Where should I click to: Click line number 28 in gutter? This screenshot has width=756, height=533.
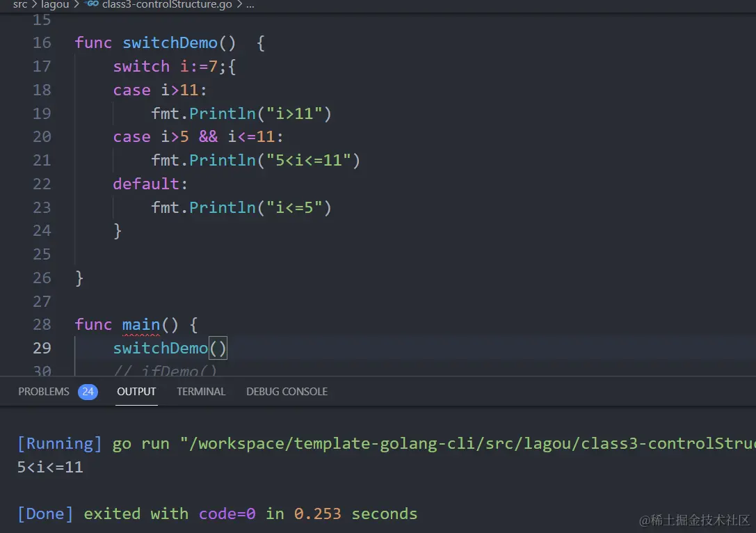tap(42, 325)
